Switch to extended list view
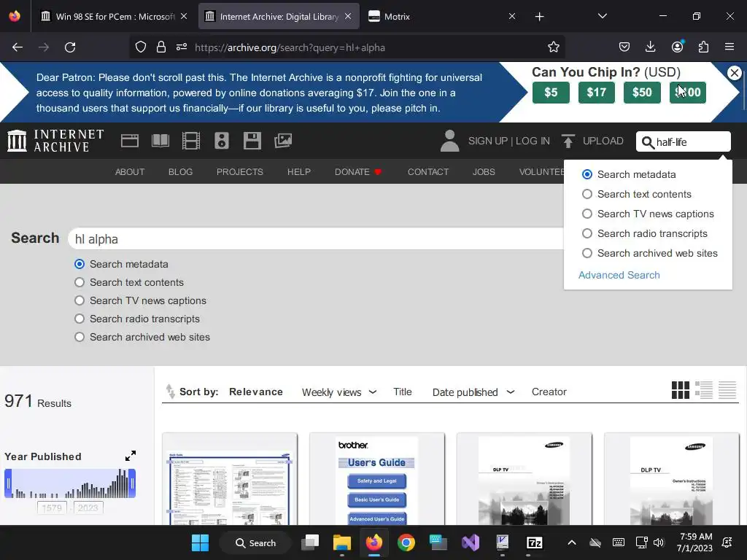 pos(704,390)
